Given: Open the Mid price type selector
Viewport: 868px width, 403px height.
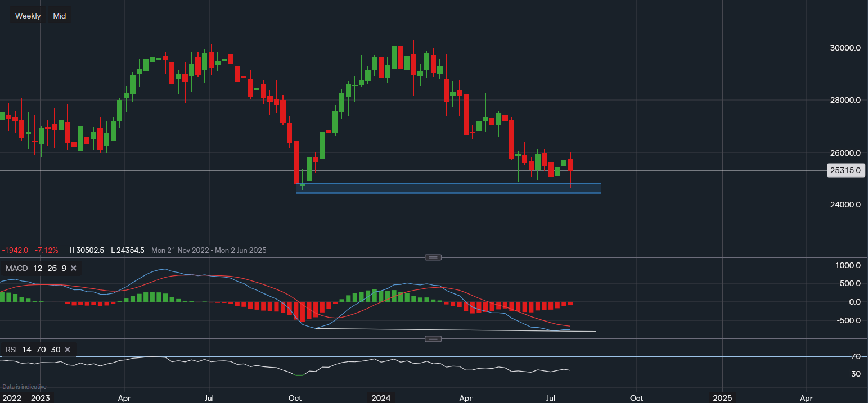Looking at the screenshot, I should [60, 16].
